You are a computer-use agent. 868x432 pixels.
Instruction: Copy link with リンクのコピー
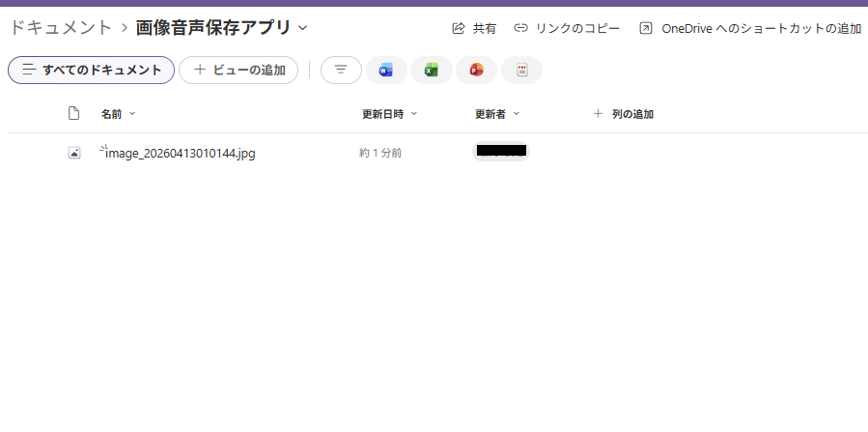[567, 28]
